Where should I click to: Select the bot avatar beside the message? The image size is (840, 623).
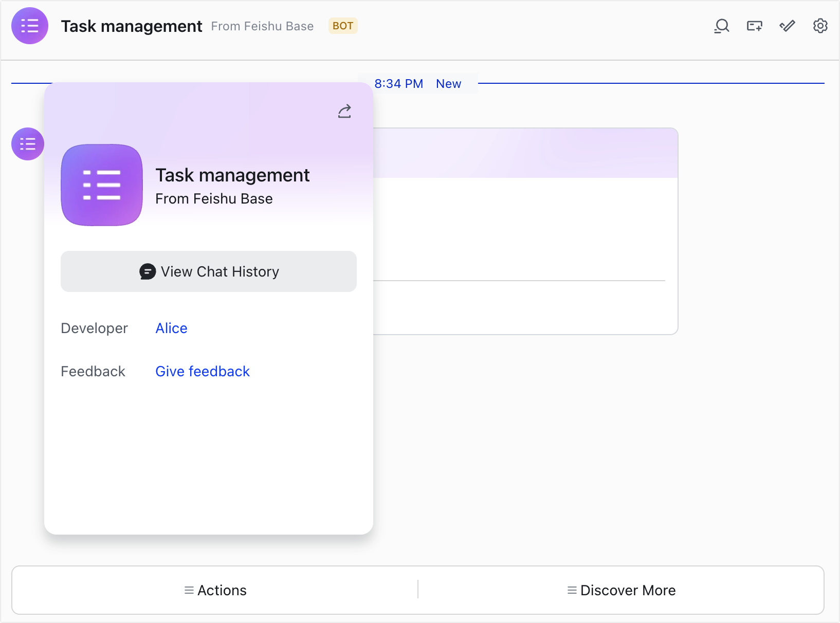click(x=27, y=144)
